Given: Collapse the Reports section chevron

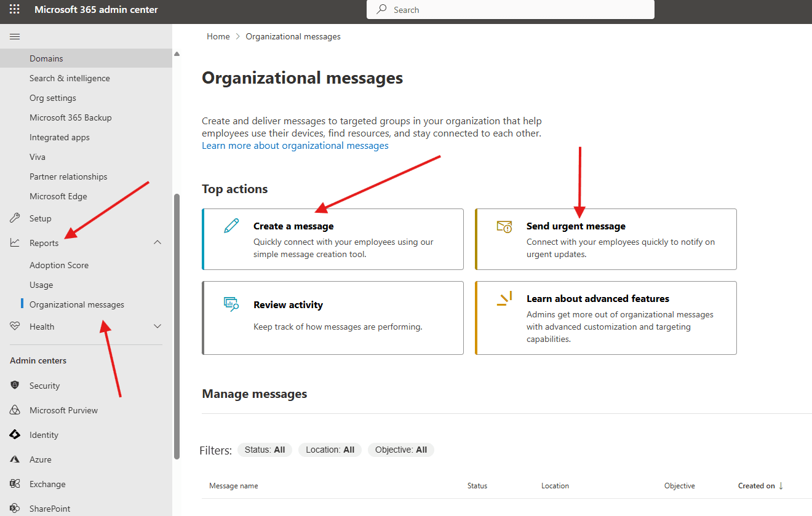Looking at the screenshot, I should (157, 242).
